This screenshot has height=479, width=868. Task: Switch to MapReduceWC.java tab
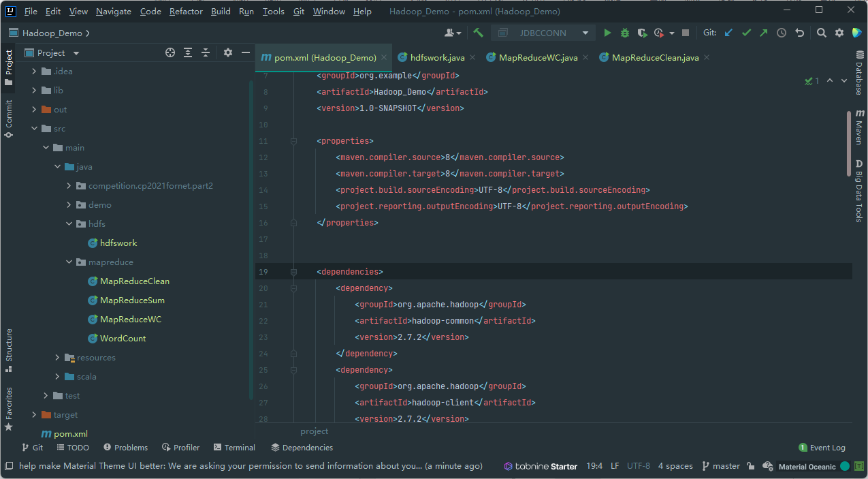[x=538, y=57]
